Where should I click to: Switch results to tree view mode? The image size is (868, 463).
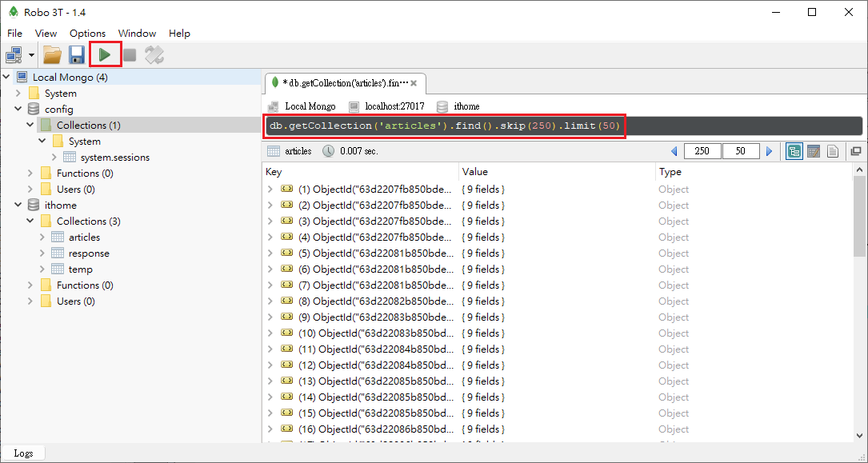[x=794, y=151]
